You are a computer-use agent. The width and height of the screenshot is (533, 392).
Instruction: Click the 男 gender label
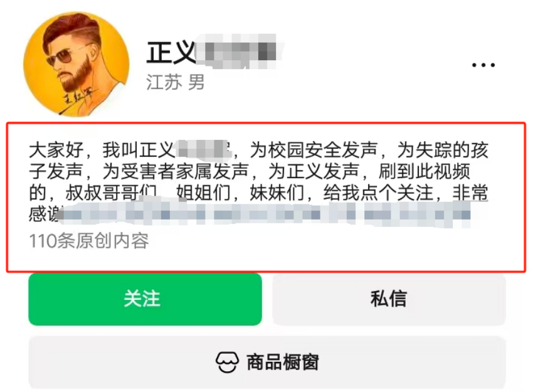click(196, 83)
